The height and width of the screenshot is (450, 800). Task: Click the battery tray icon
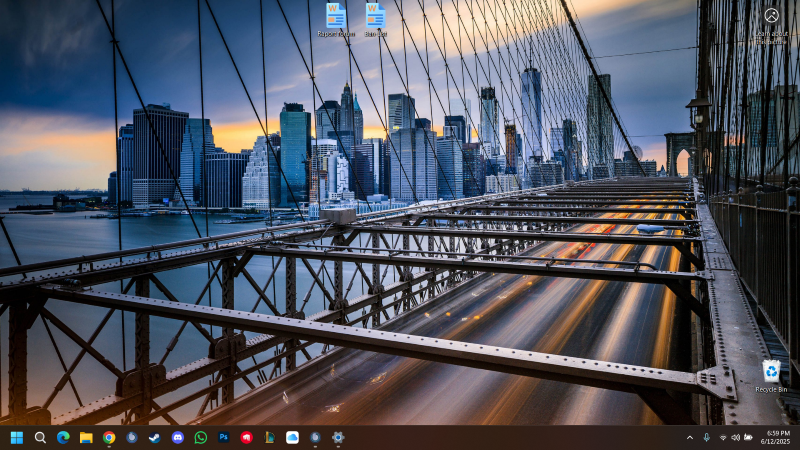748,438
